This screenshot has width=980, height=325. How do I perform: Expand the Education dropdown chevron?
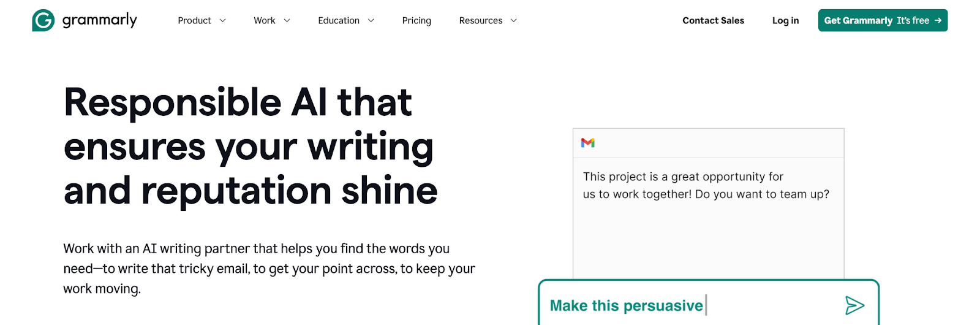pos(371,21)
